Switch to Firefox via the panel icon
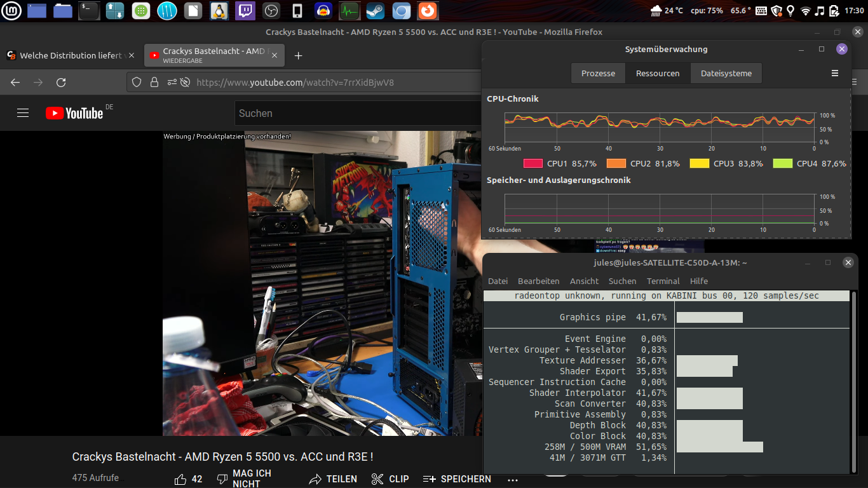The height and width of the screenshot is (488, 868). click(x=428, y=10)
